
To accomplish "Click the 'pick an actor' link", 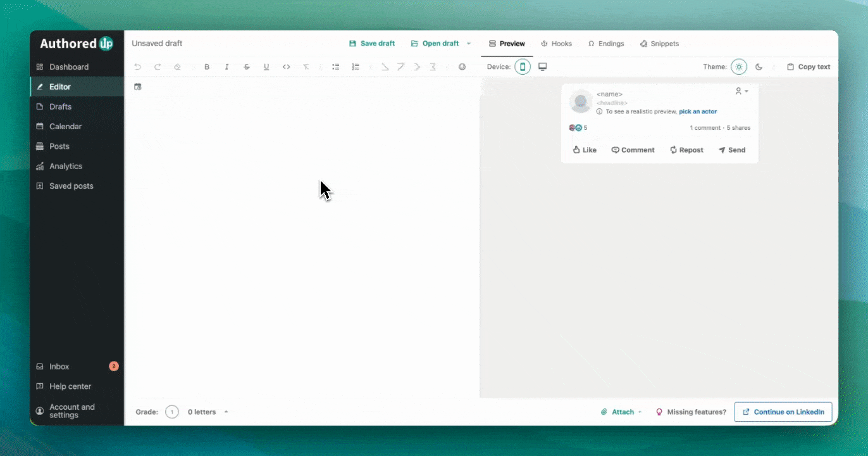I will (698, 111).
